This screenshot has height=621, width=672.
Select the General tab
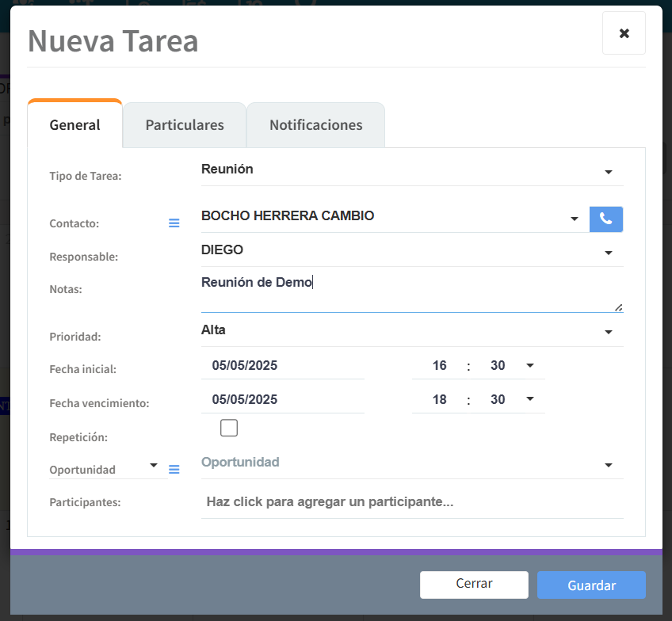point(74,125)
